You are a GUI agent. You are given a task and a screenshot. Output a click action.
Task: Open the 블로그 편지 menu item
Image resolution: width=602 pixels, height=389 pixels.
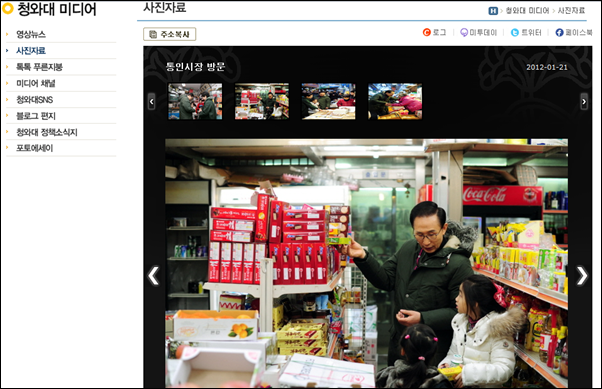[x=36, y=116]
